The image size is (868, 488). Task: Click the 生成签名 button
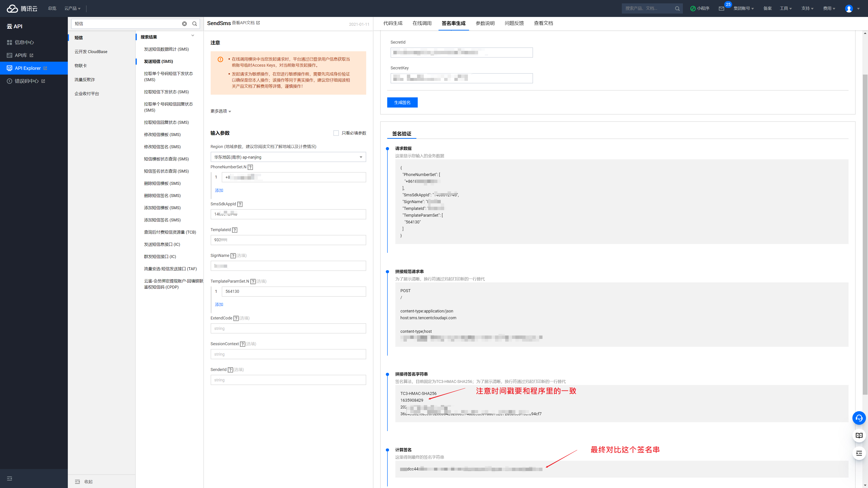click(x=402, y=102)
